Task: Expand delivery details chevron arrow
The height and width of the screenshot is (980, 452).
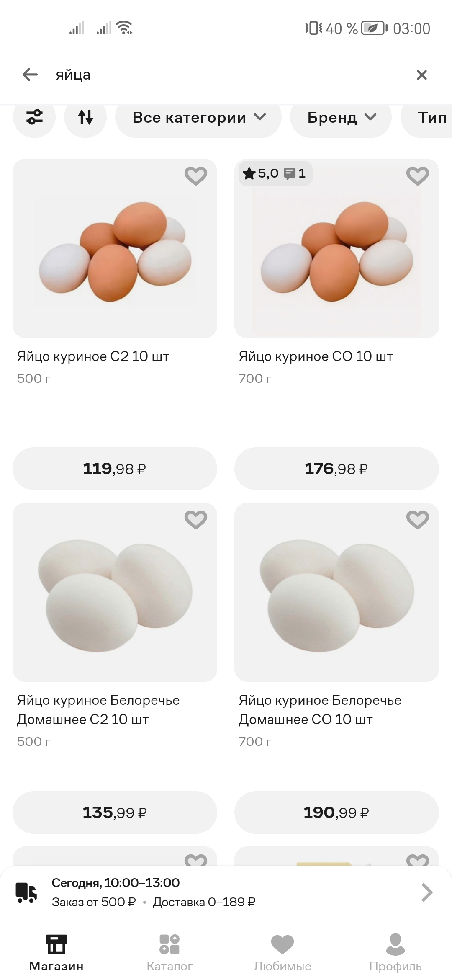Action: [x=426, y=892]
